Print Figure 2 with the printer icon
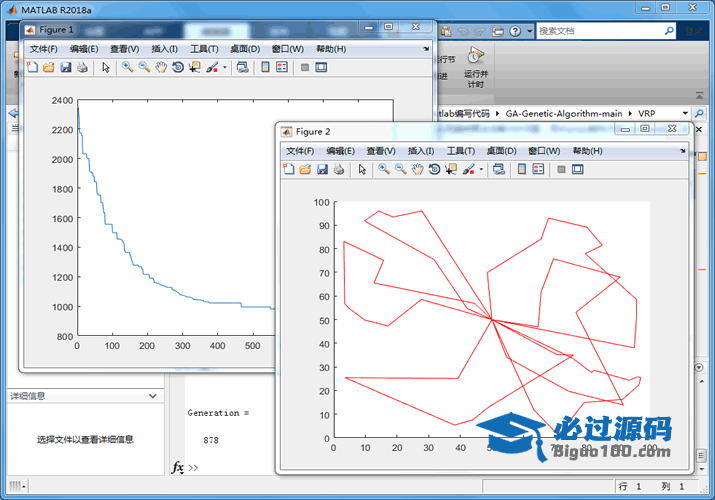Viewport: 715px width, 500px height. click(x=339, y=170)
